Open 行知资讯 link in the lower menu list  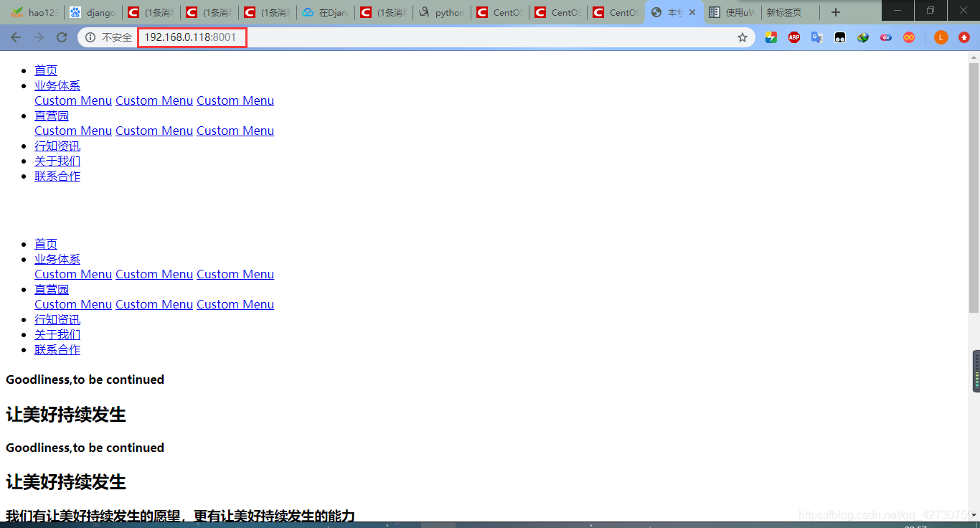coord(57,319)
